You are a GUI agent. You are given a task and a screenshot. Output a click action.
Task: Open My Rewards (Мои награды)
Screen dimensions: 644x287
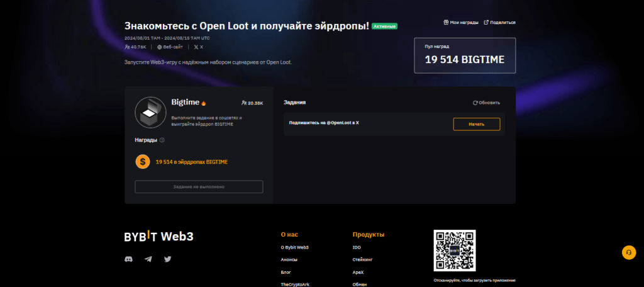click(x=461, y=23)
